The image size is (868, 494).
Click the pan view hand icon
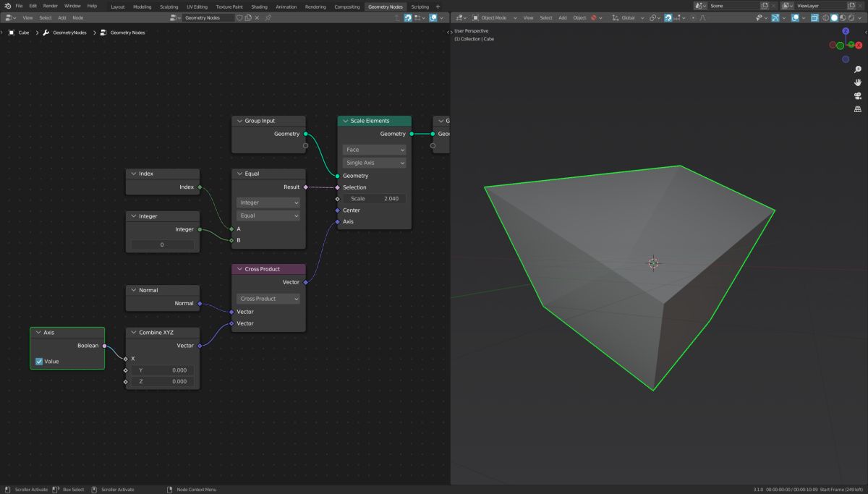(x=858, y=82)
